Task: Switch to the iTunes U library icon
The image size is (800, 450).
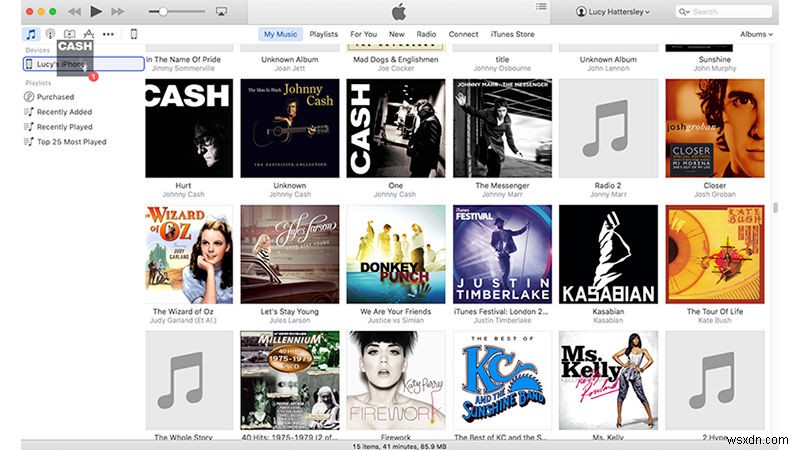Action: (x=69, y=34)
